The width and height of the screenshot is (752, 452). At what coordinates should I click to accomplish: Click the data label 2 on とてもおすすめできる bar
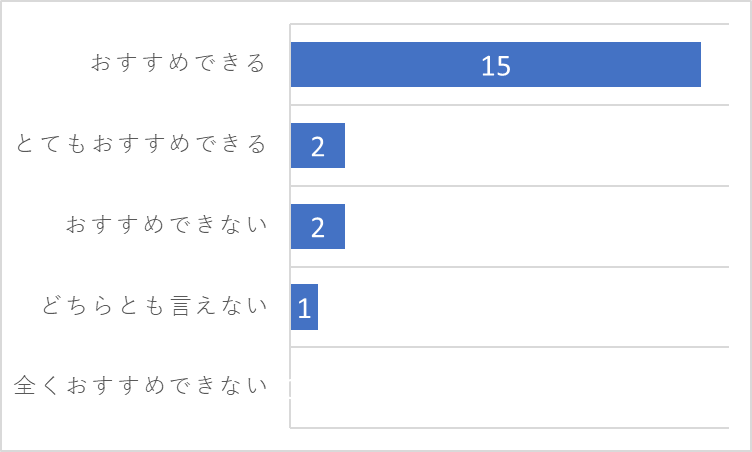(317, 147)
